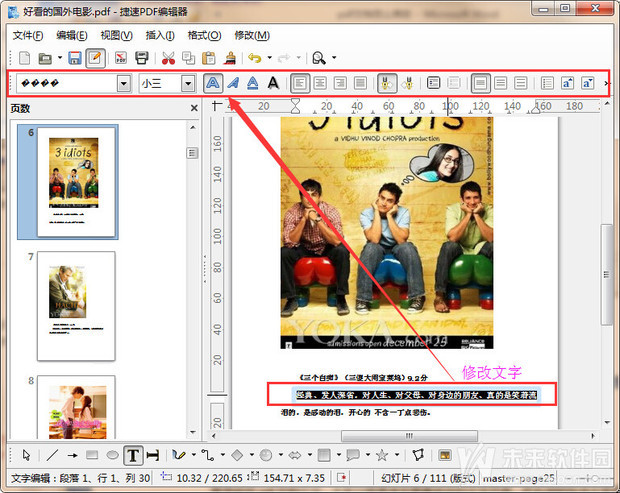Click the second highlighter marker icon
620x493 pixels.
pyautogui.click(x=407, y=83)
